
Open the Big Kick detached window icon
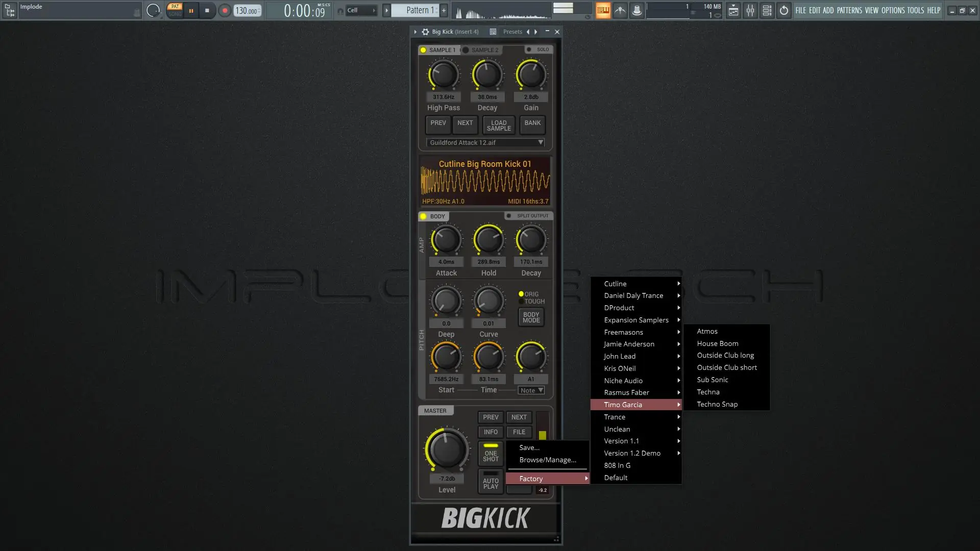tap(493, 32)
